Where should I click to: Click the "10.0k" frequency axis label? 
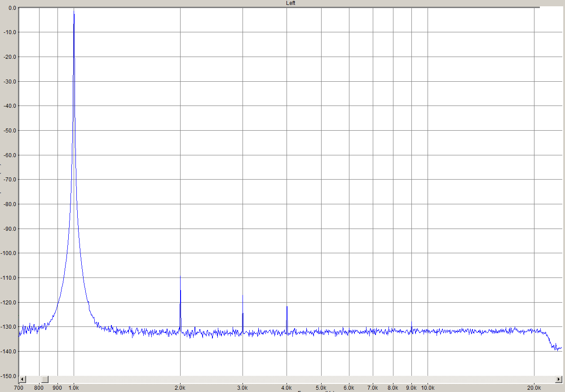tap(428, 388)
